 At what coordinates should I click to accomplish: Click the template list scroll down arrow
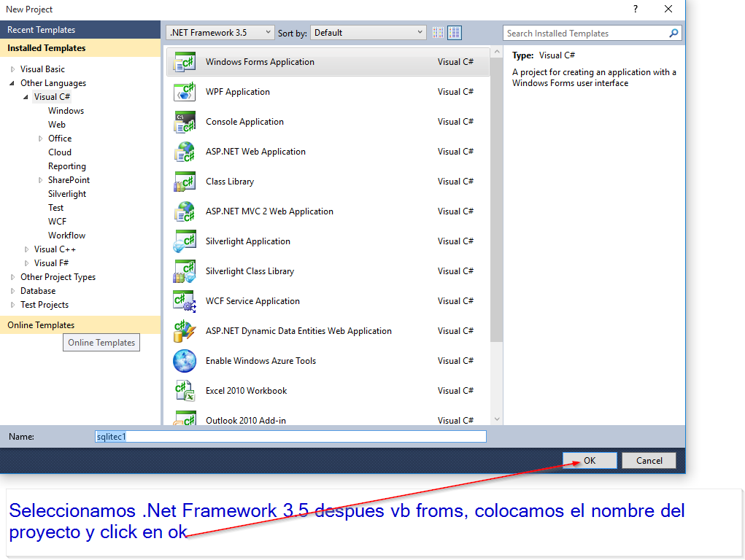[496, 419]
